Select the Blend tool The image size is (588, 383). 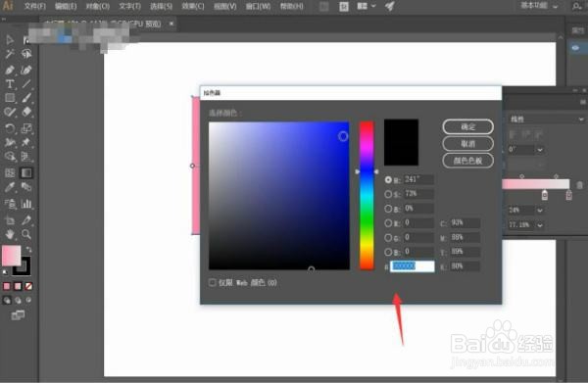tap(26, 187)
